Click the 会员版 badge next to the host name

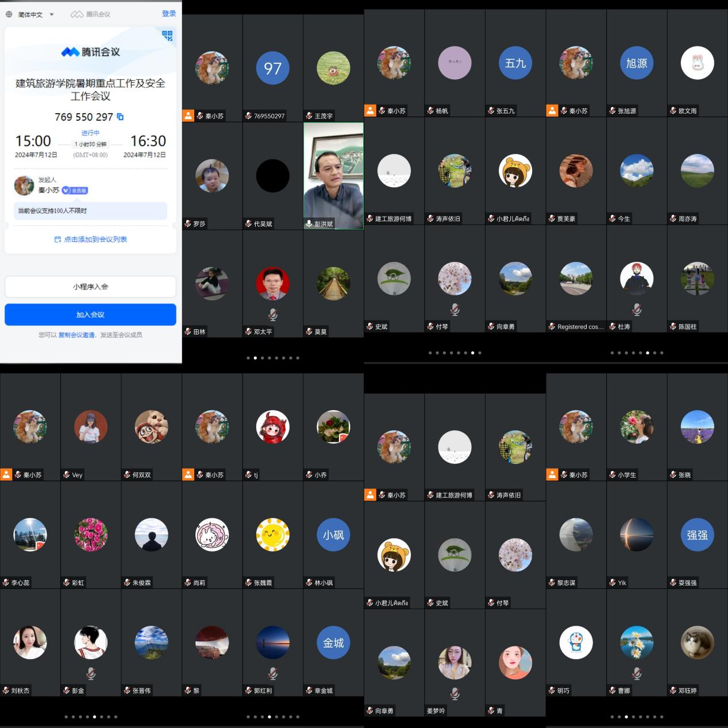click(75, 190)
